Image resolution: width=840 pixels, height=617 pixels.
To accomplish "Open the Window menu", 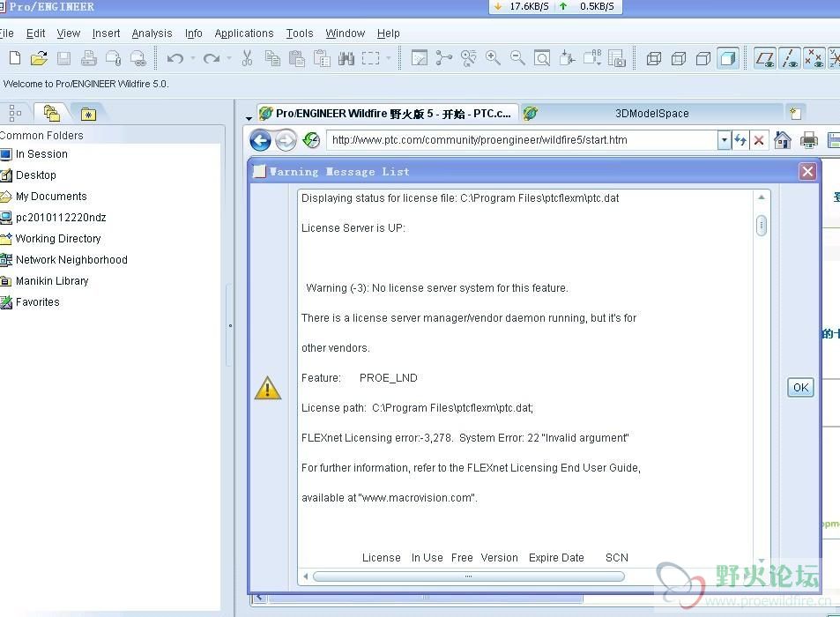I will [345, 33].
